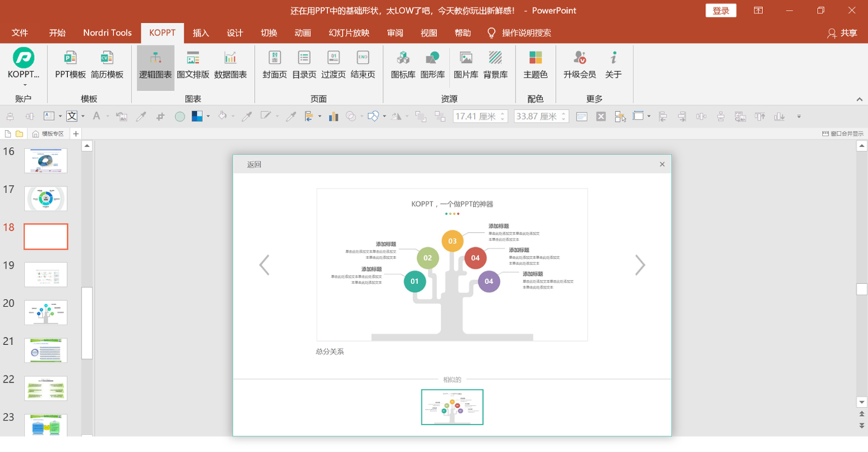This screenshot has width=868, height=452.
Task: Toggle 窗口合并显示 window merge display
Action: click(x=842, y=134)
